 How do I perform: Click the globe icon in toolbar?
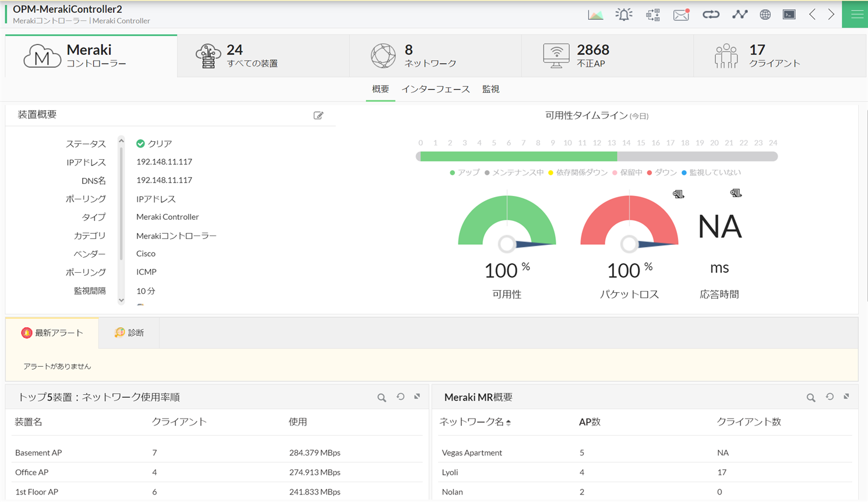[x=765, y=15]
